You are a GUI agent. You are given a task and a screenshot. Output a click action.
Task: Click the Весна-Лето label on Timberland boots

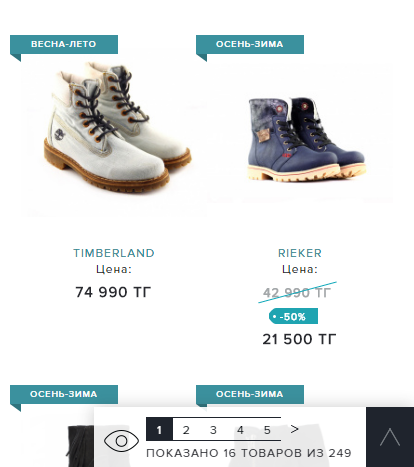64,44
